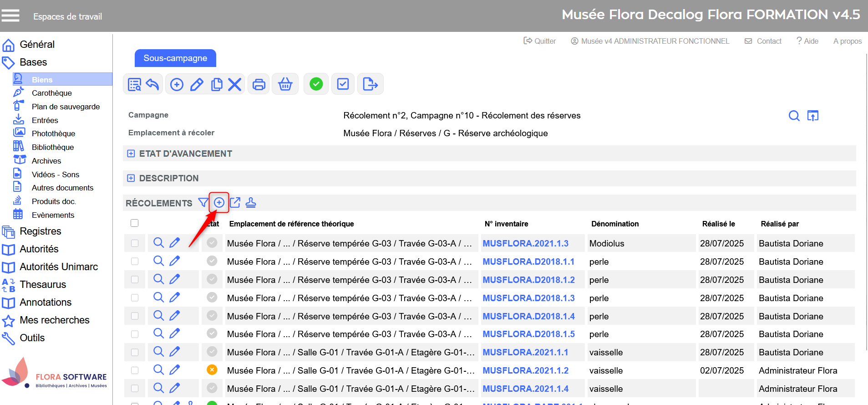Click the basket icon in toolbar

(285, 84)
